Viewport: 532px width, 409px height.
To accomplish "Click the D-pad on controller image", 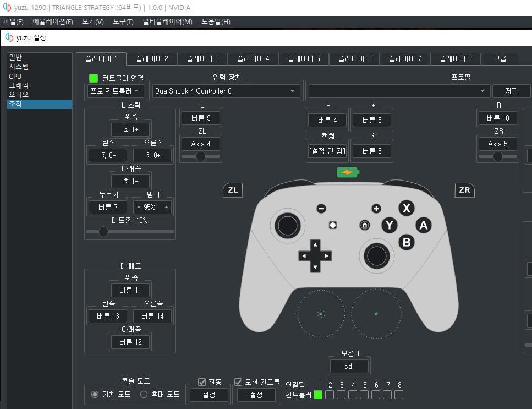I will click(x=315, y=256).
